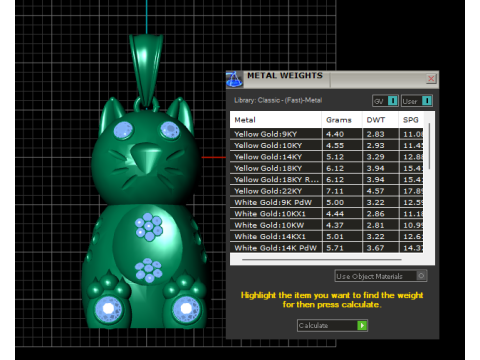This screenshot has width=480, height=360.
Task: Select the Yellow Gold:18KY R... row
Action: click(327, 179)
